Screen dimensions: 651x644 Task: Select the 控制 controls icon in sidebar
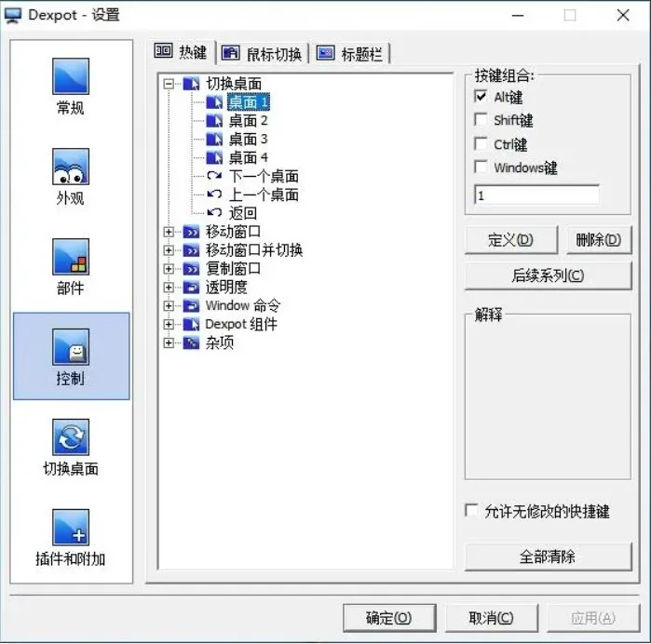pyautogui.click(x=71, y=347)
